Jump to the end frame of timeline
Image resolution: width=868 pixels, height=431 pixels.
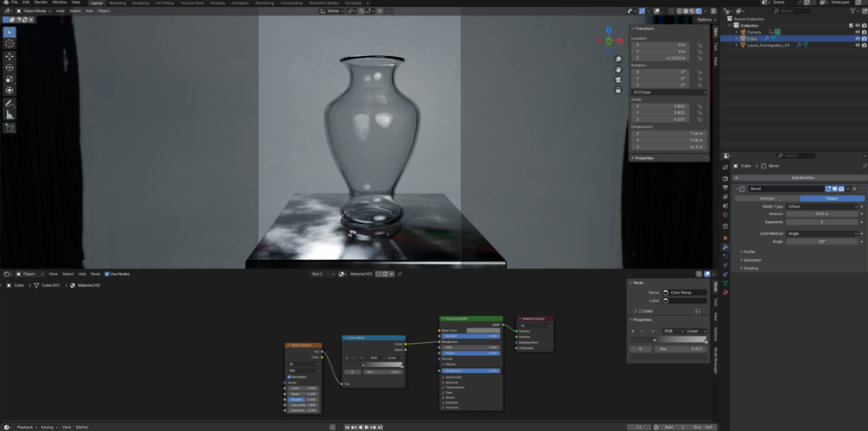tap(382, 428)
